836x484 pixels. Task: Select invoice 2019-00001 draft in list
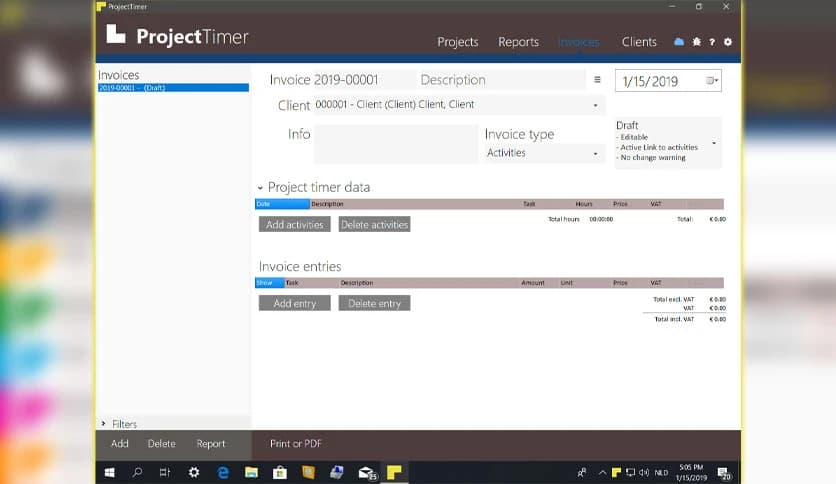pos(172,88)
